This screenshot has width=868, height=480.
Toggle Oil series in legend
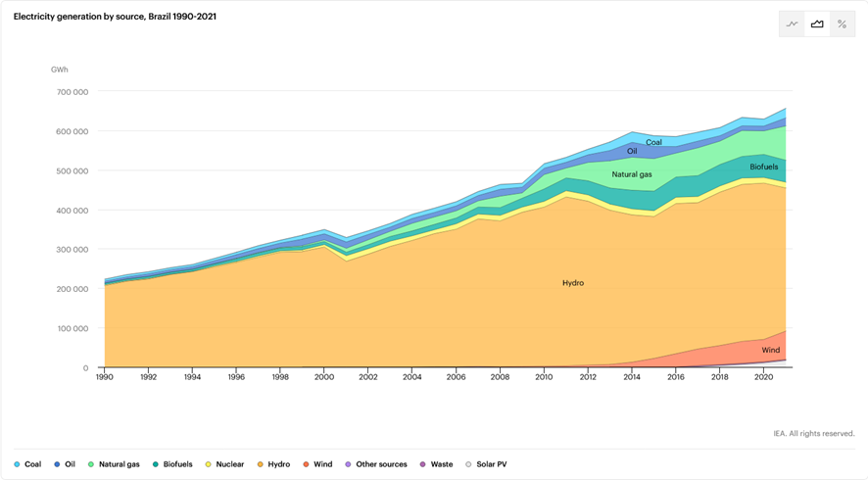click(x=65, y=464)
